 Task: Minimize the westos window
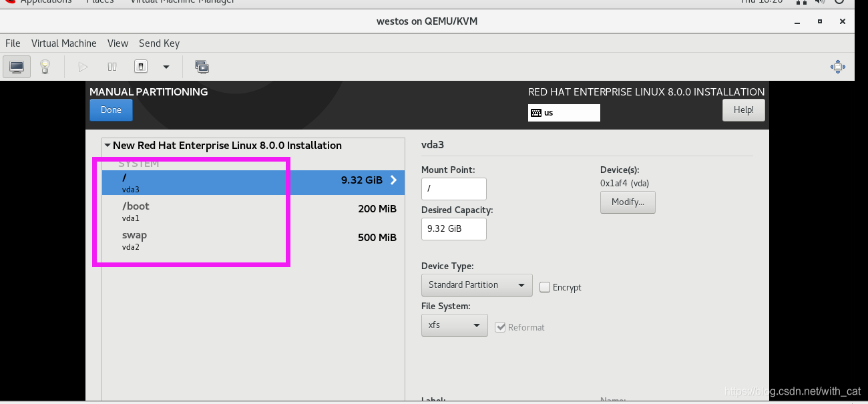[x=796, y=21]
